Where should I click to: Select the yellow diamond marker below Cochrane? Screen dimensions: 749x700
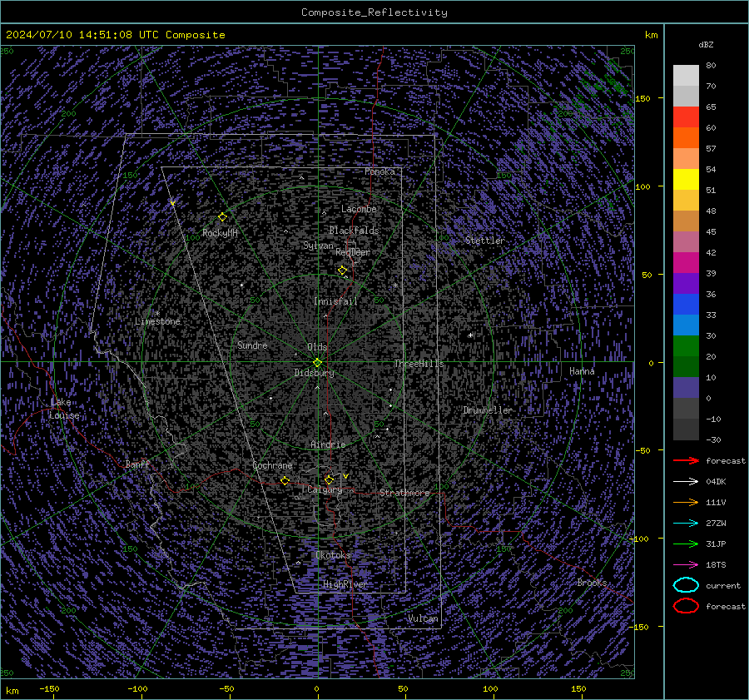pos(285,480)
